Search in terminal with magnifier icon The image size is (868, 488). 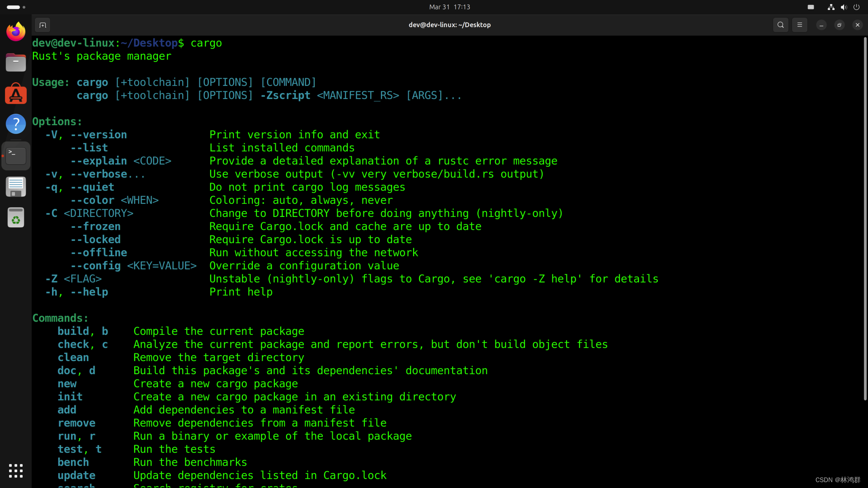click(x=781, y=25)
